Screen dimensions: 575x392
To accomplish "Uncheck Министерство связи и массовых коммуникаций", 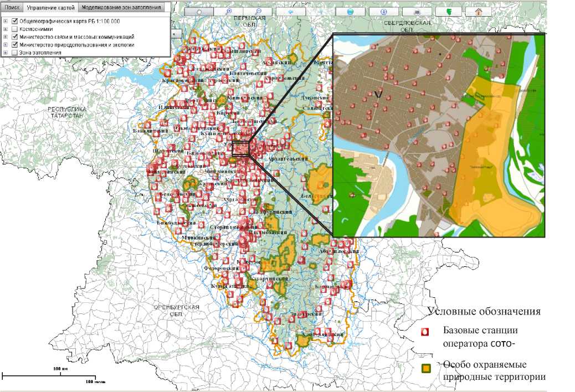I will 14,37.
